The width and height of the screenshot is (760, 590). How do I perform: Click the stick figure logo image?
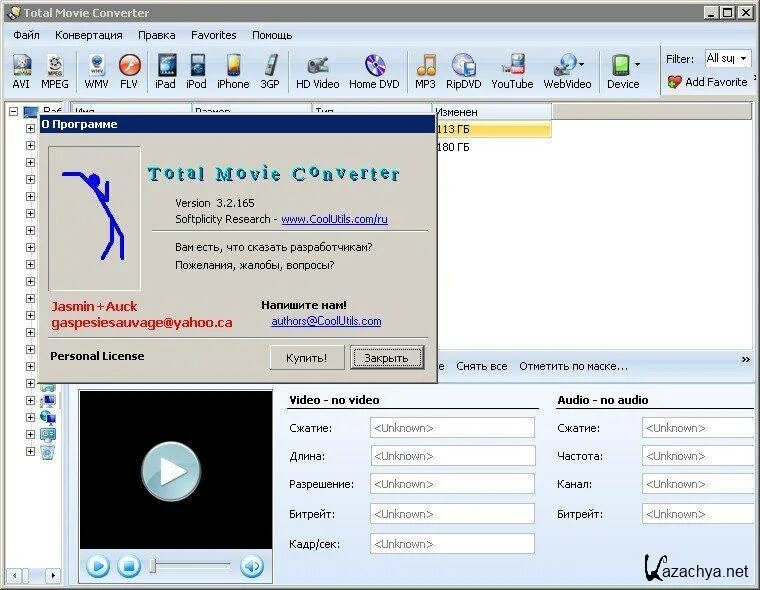click(95, 218)
